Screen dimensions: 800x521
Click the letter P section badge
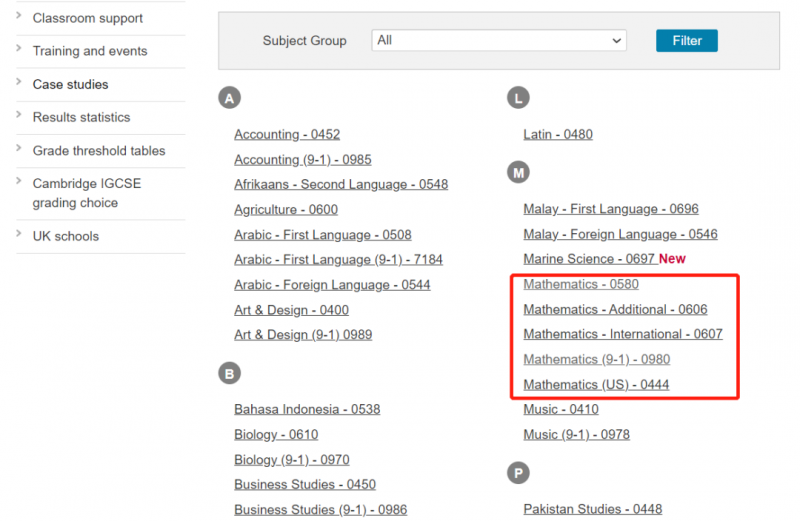click(x=518, y=473)
